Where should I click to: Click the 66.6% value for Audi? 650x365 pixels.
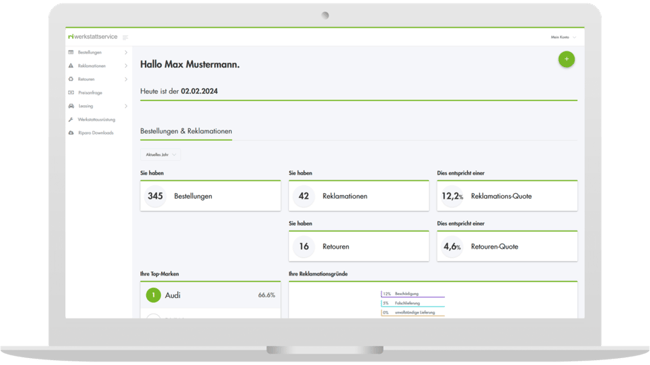click(x=266, y=295)
